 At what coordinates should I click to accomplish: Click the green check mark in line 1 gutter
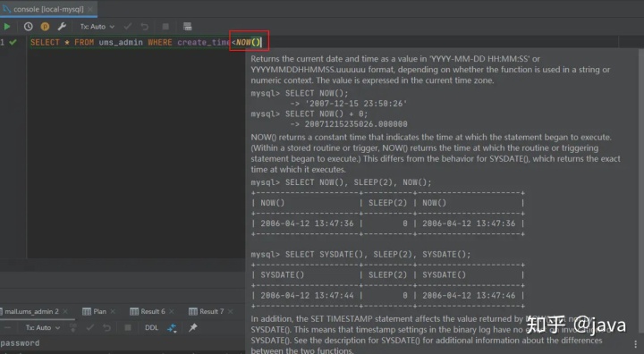(x=13, y=42)
